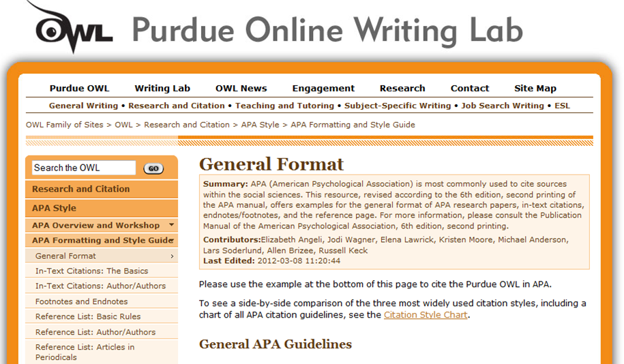Click the GO search button
The width and height of the screenshot is (624, 364).
(x=153, y=168)
